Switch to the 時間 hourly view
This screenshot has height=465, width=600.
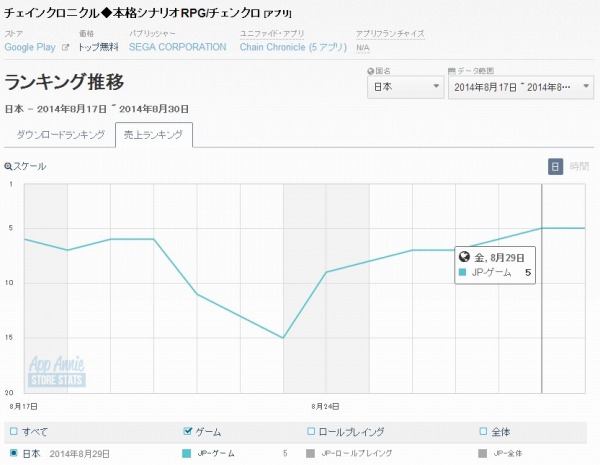[x=579, y=166]
